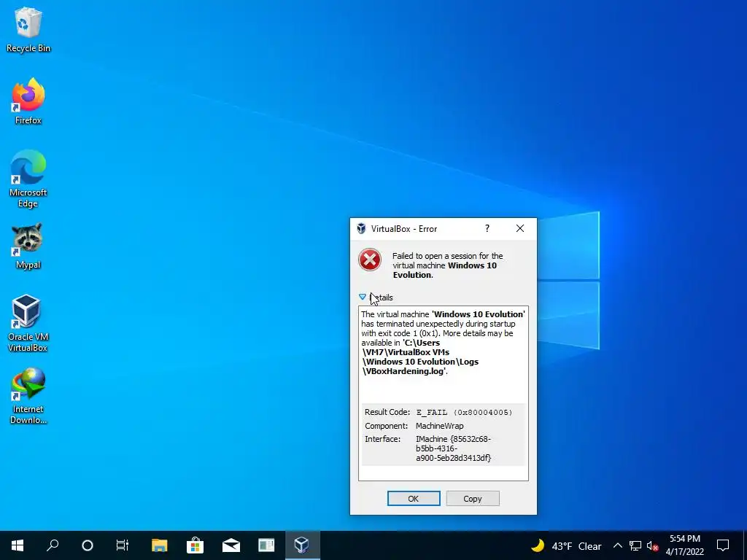Open Cortana circle on taskbar
The width and height of the screenshot is (747, 560).
point(88,545)
